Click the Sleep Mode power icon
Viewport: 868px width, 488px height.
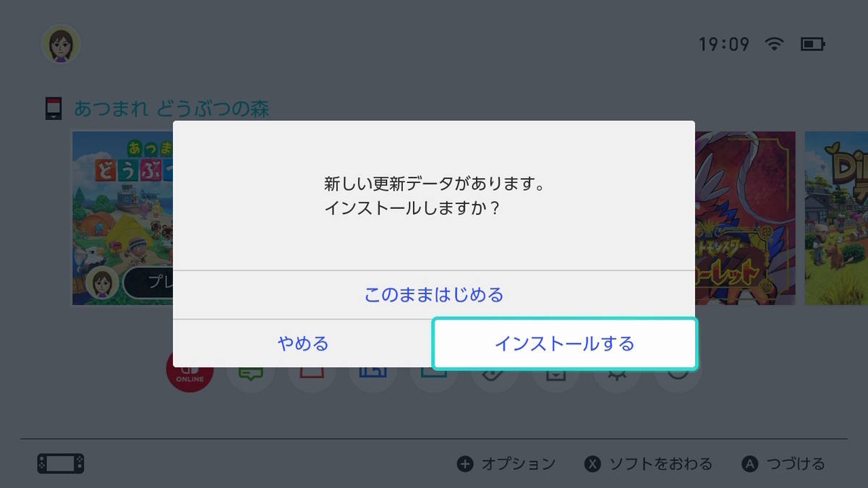678,377
